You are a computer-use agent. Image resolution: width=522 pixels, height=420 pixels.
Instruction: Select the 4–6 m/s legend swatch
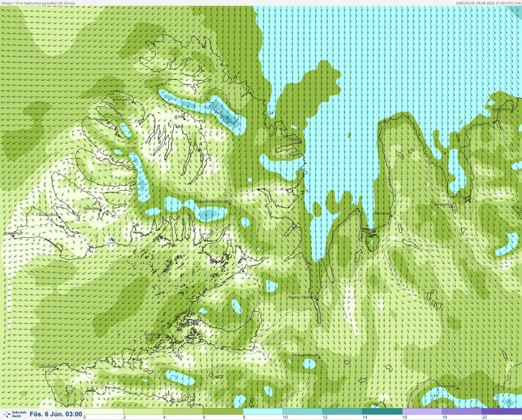pos(184,411)
